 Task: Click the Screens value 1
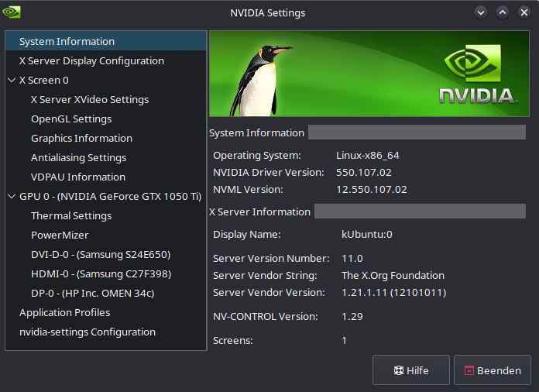(344, 341)
